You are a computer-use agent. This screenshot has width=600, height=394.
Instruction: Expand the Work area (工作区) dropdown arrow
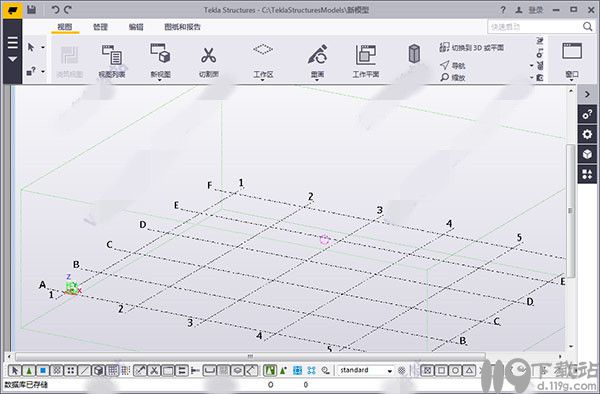pyautogui.click(x=263, y=80)
